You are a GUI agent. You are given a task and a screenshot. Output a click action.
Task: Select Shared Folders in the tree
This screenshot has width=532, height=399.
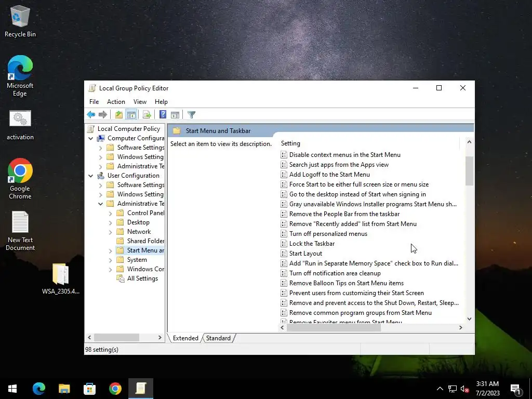pyautogui.click(x=145, y=241)
